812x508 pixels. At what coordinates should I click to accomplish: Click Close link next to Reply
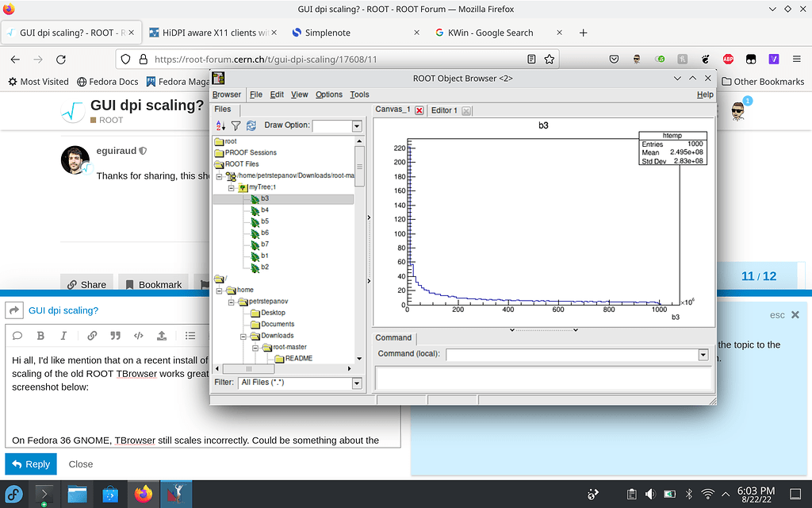click(81, 464)
